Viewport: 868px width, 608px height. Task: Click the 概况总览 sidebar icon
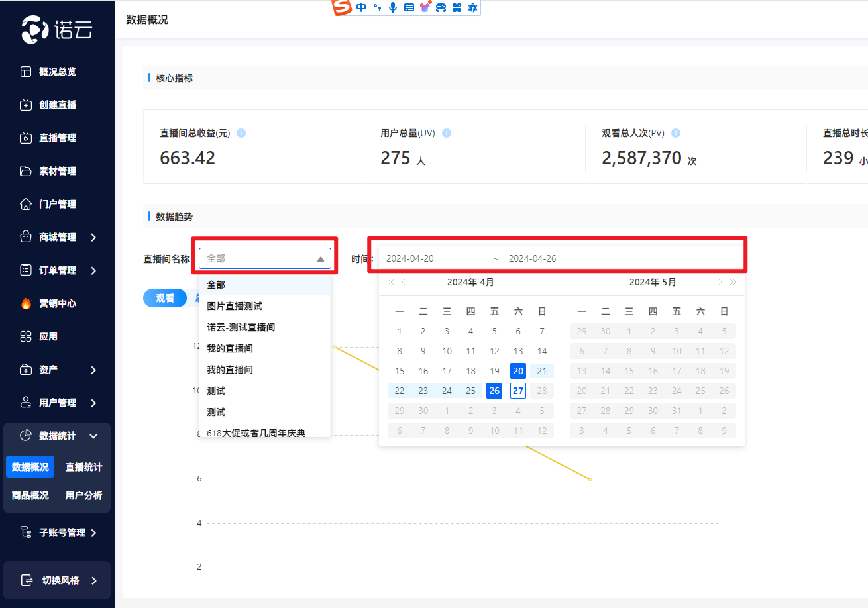26,72
